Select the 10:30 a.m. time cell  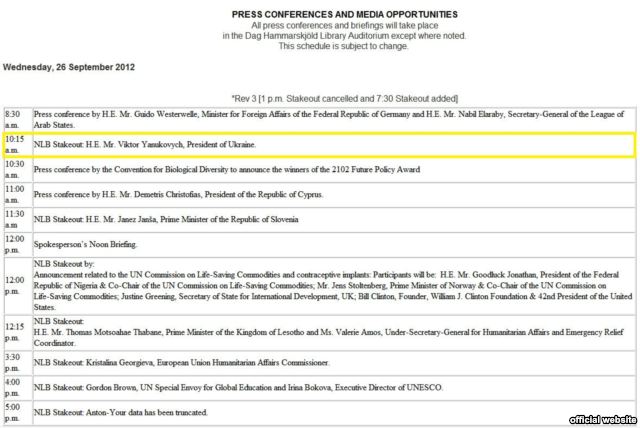(17, 170)
